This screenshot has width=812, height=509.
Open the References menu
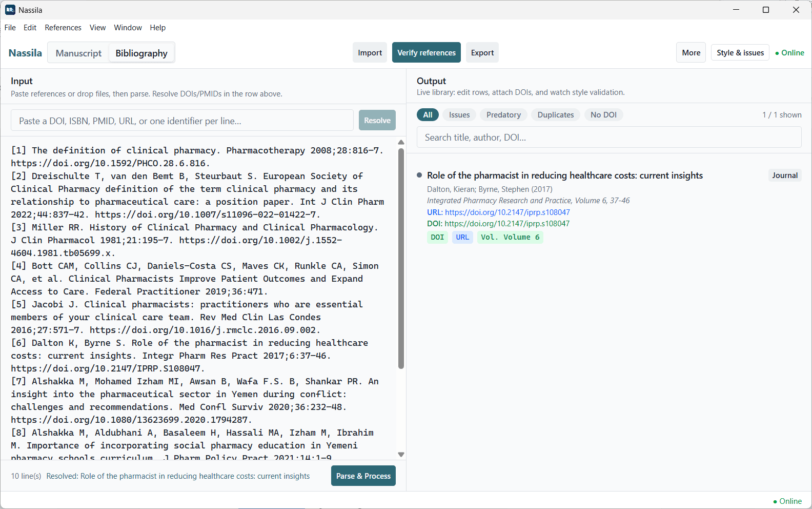coord(63,28)
